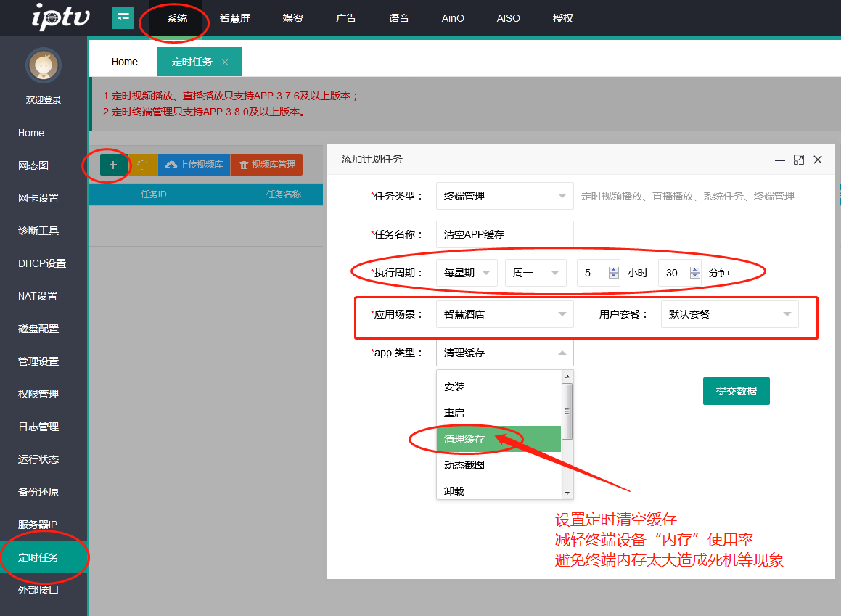Choose 动态截图 option in dropdown list

[x=464, y=465]
